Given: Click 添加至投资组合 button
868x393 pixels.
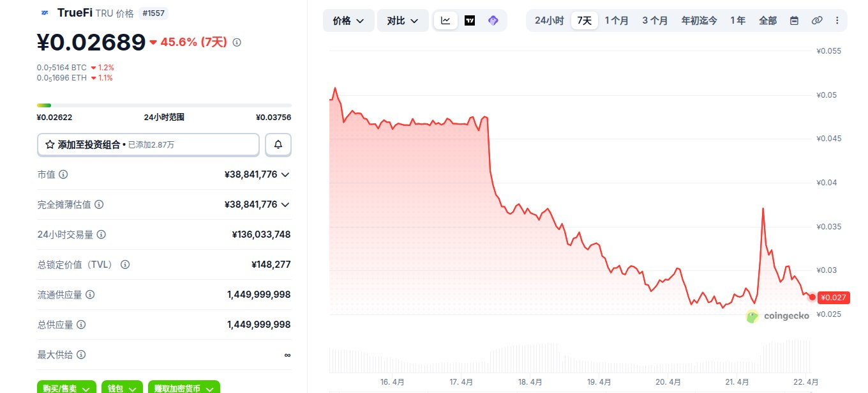Looking at the screenshot, I should point(148,144).
